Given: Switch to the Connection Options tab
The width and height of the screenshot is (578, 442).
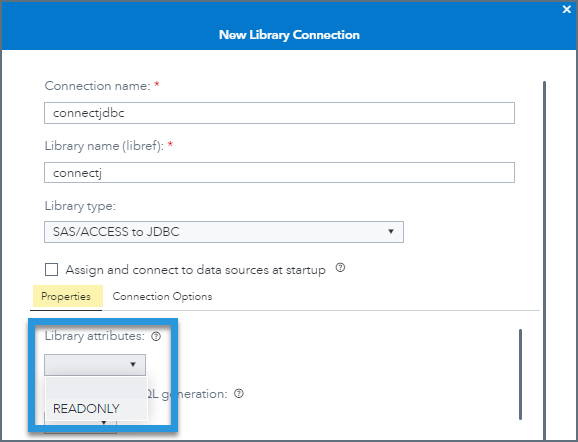Looking at the screenshot, I should [162, 296].
